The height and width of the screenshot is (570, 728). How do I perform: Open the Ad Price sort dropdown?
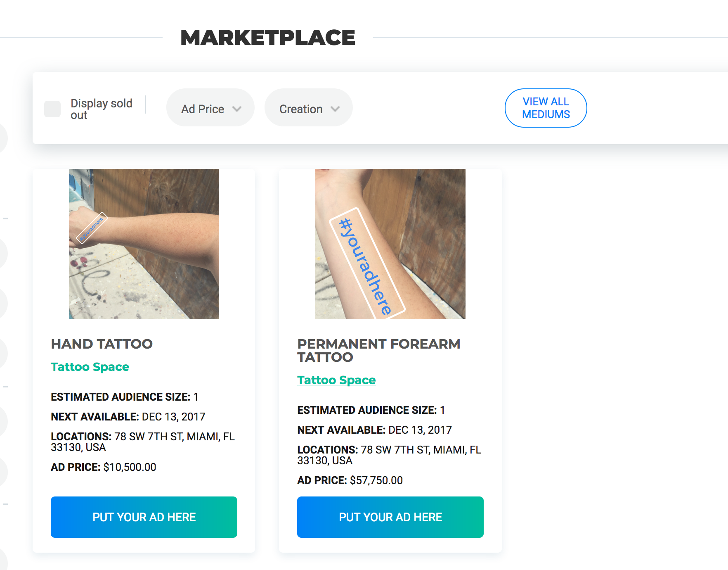point(210,109)
